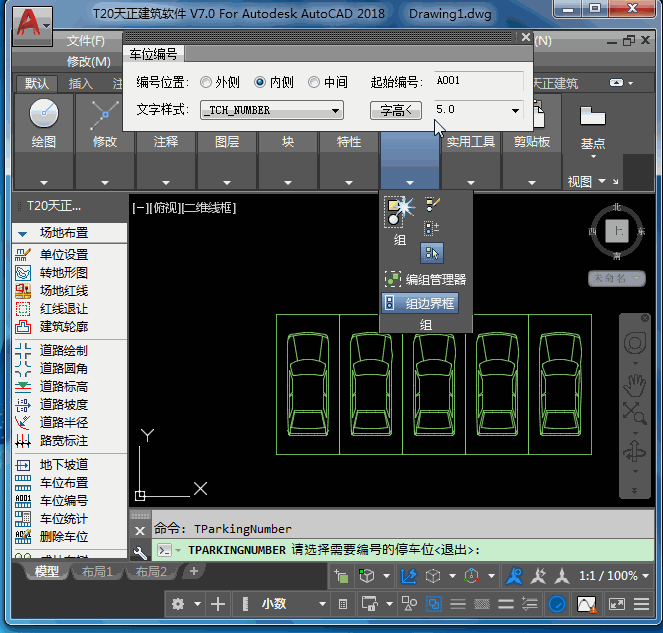This screenshot has height=633, width=663.
Task: Click the 车位统计 tool icon
Action: click(23, 519)
